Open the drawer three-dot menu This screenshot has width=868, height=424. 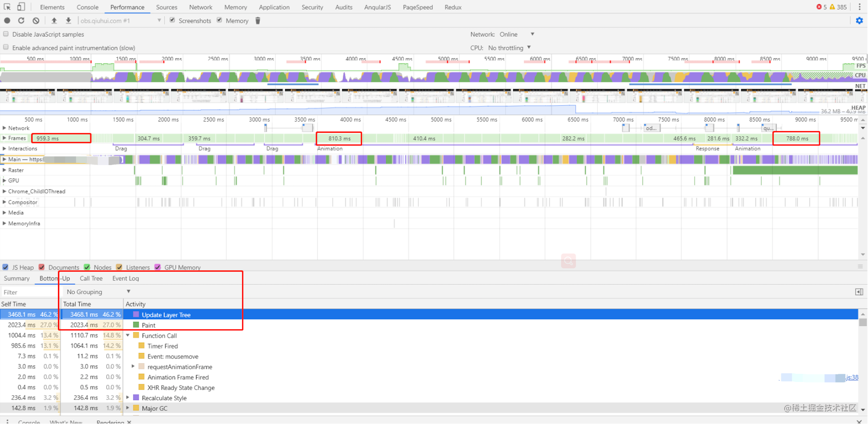point(7,421)
